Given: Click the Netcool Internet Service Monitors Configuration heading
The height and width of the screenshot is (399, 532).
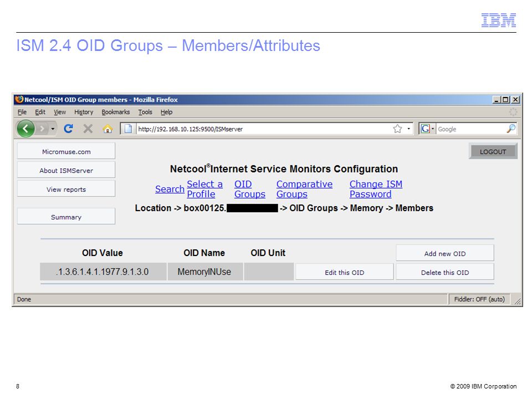Looking at the screenshot, I should (x=284, y=168).
